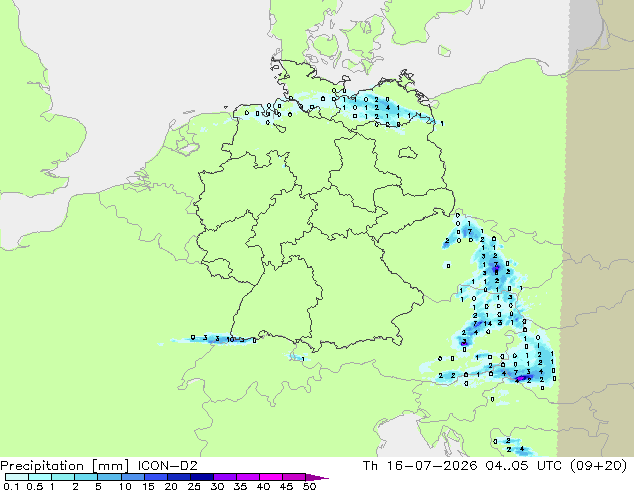Click the 5–10 mm legend swatch
634x490 pixels.
[109, 477]
